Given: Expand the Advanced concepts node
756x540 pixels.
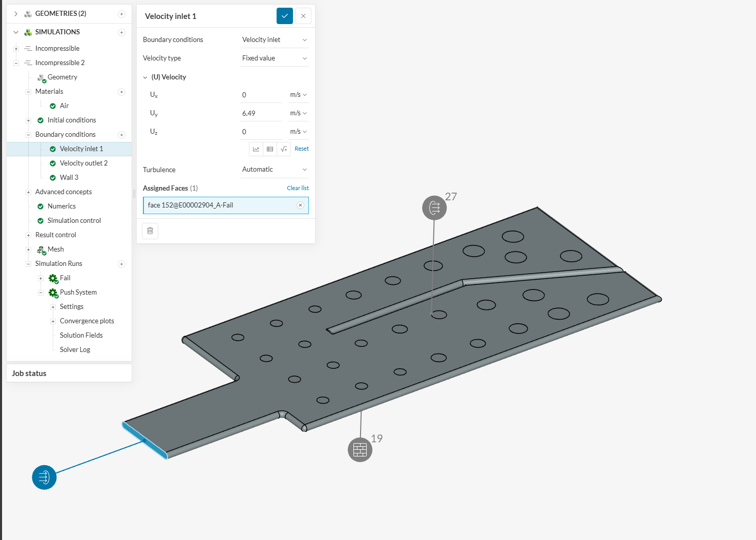Looking at the screenshot, I should [28, 192].
